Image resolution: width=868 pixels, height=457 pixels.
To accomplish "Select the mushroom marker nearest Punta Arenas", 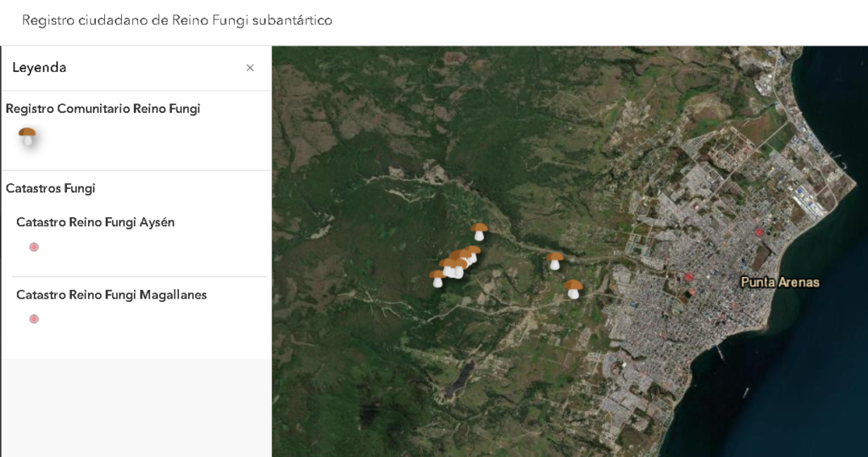I will click(574, 289).
